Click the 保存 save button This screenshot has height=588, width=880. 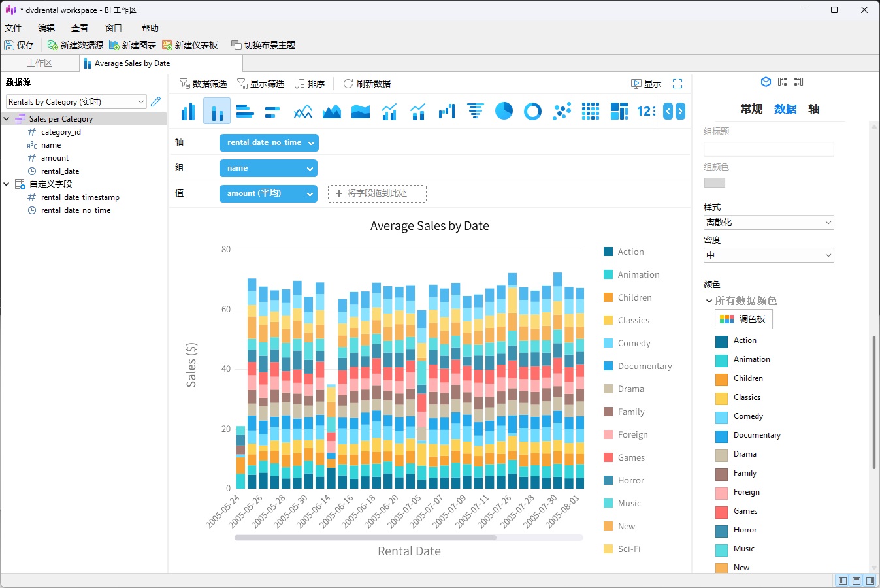[x=20, y=44]
